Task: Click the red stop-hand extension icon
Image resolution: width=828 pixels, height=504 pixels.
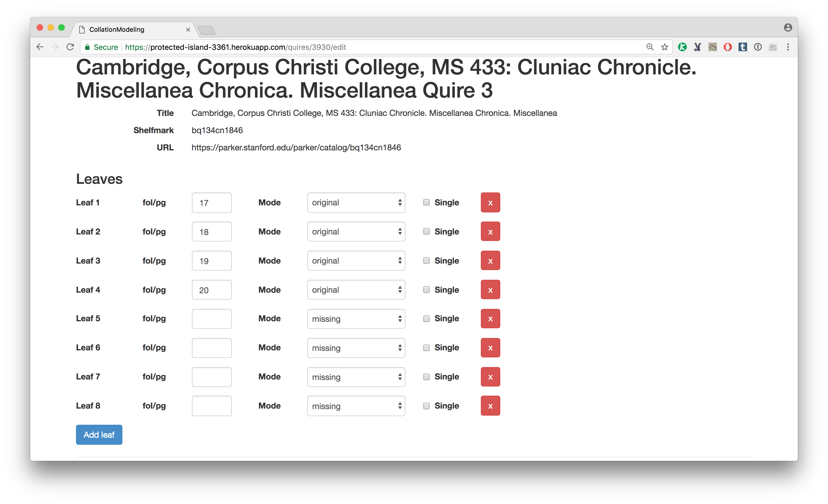Action: click(x=727, y=47)
